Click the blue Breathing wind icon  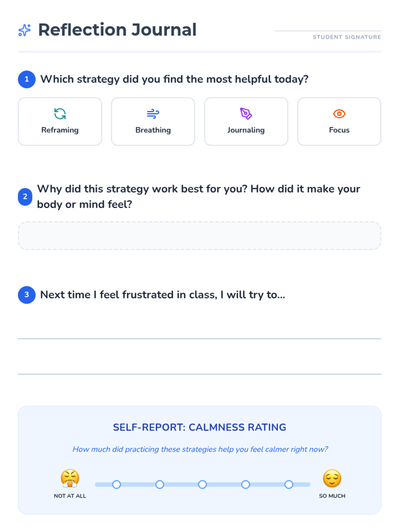tap(153, 114)
